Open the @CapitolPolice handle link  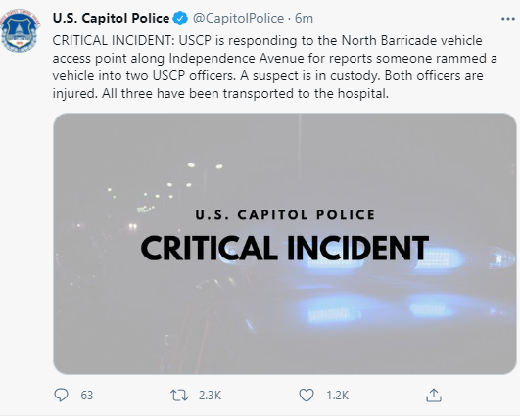(238, 18)
